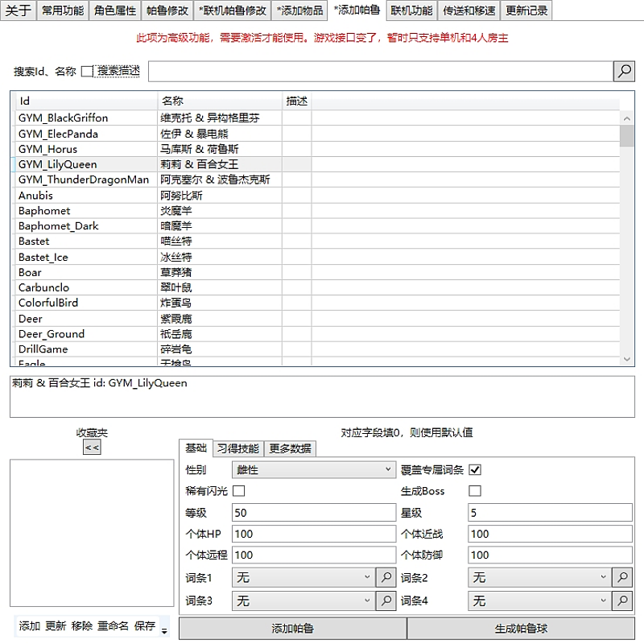Click the 添加帕鲁 add pal button
The width and height of the screenshot is (644, 644).
[x=292, y=627]
